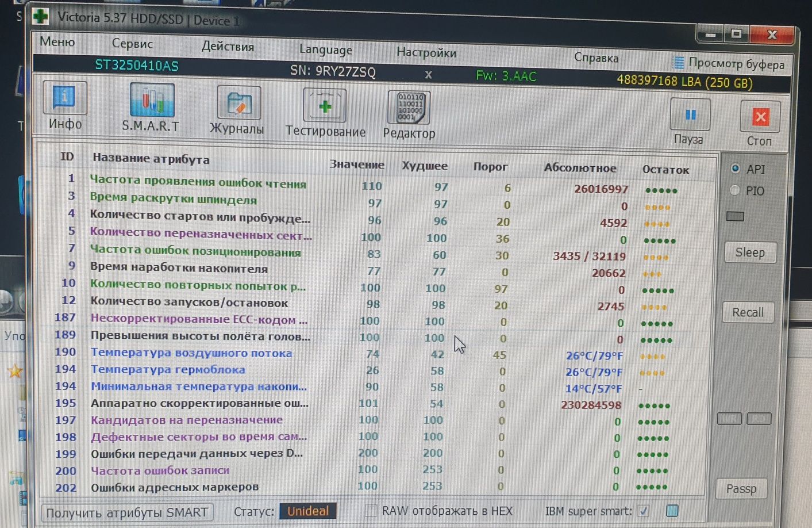Click the Порог column header
Screen dimensions: 812x528
[490, 167]
